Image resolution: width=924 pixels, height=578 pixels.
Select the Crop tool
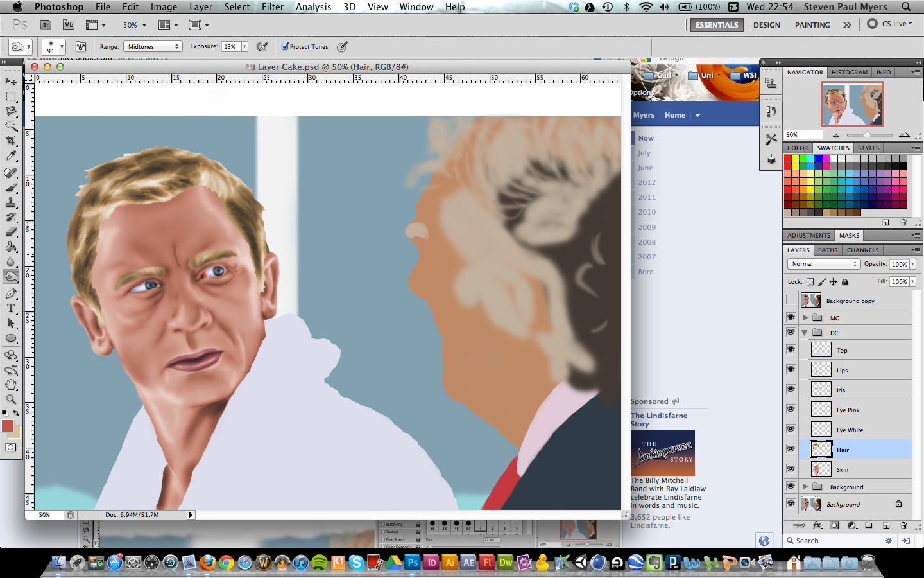pyautogui.click(x=11, y=141)
